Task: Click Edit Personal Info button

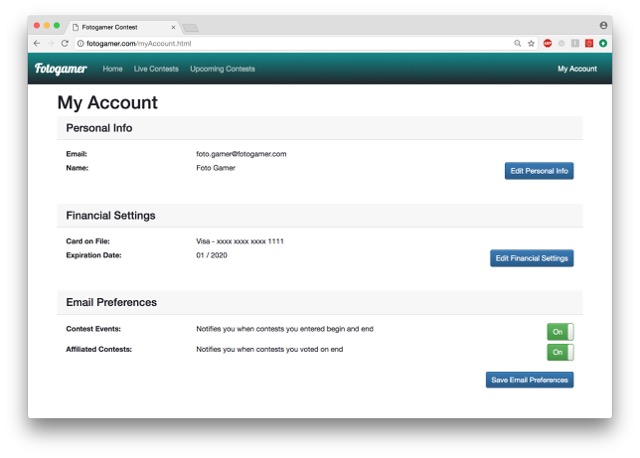Action: point(539,171)
